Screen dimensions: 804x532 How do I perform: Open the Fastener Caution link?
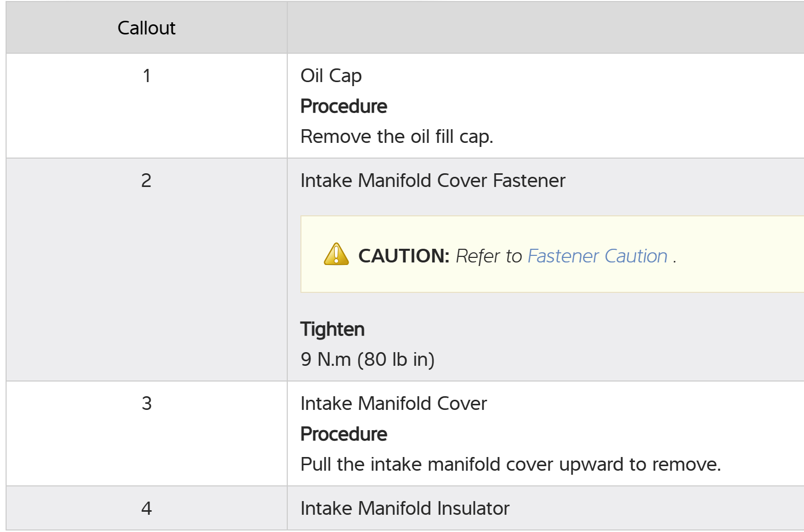597,256
